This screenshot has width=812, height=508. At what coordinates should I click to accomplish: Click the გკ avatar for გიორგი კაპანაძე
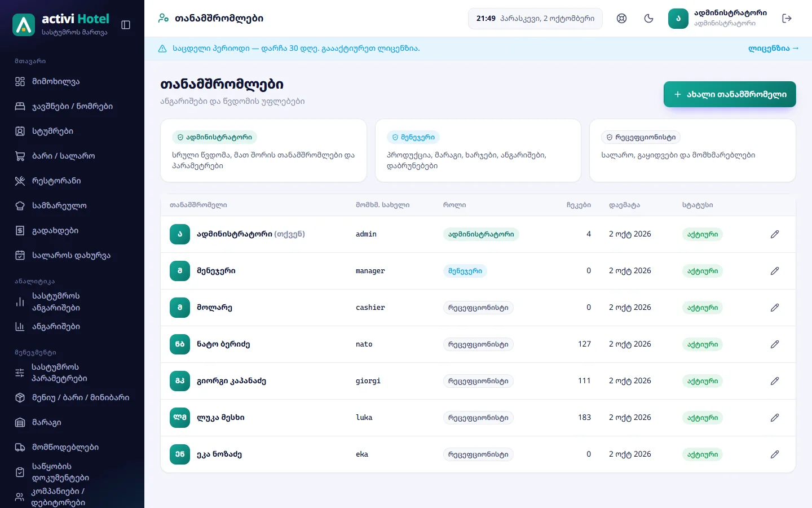(x=180, y=381)
